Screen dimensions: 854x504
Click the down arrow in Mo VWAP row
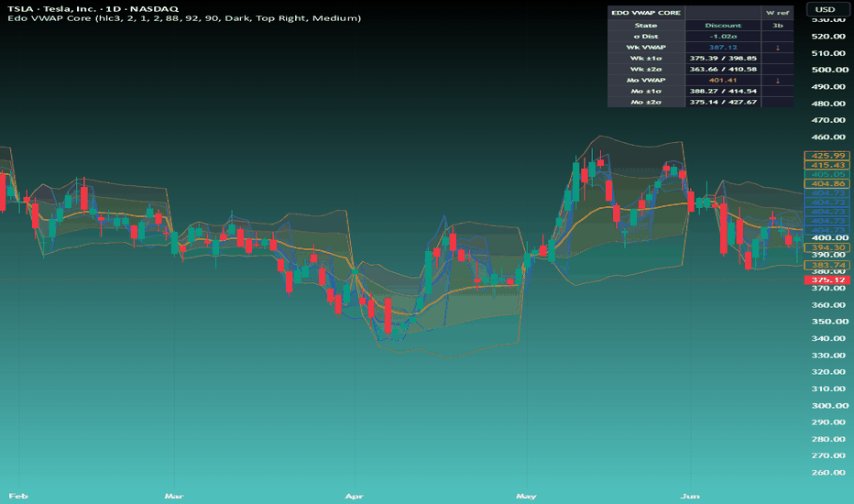tap(777, 80)
